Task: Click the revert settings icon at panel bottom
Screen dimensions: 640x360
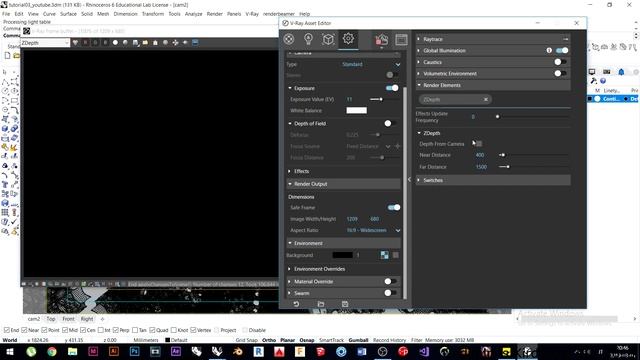Action: (x=296, y=304)
